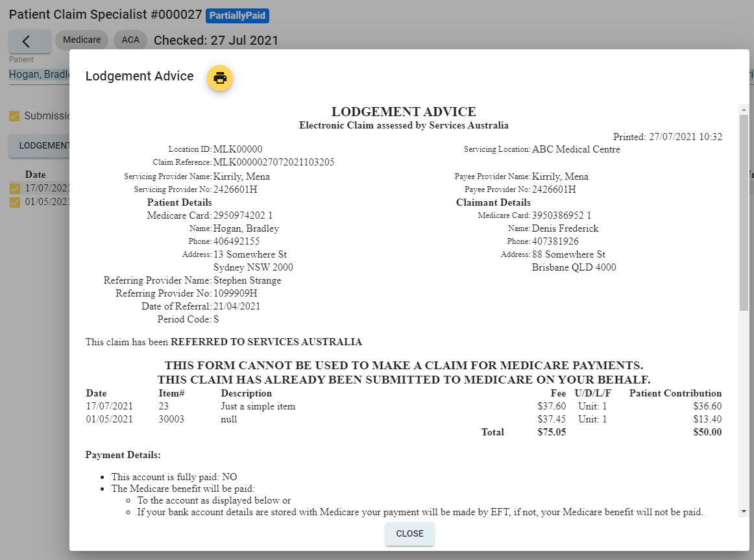754x560 pixels.
Task: Click the dialog scrollbar thumb
Action: [x=744, y=212]
